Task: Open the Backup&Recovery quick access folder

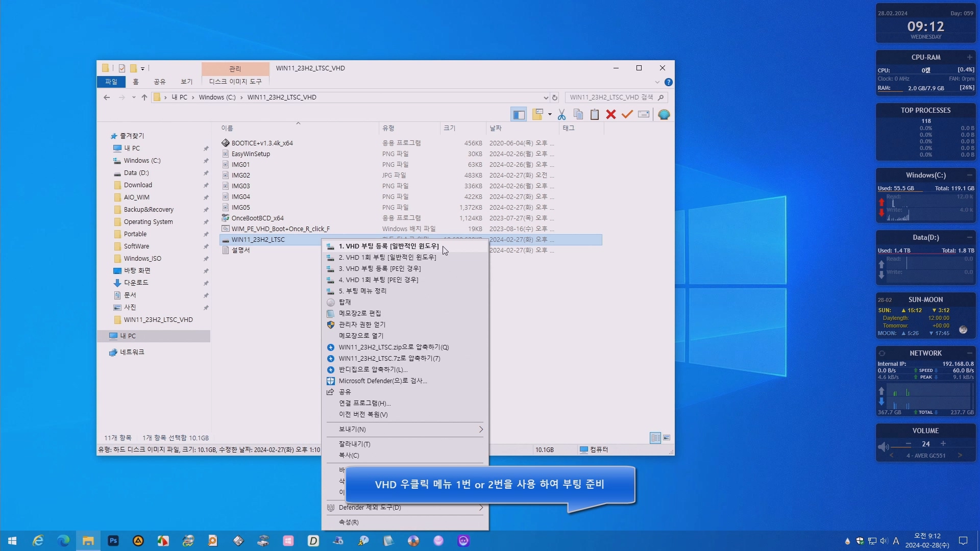Action: (x=149, y=210)
